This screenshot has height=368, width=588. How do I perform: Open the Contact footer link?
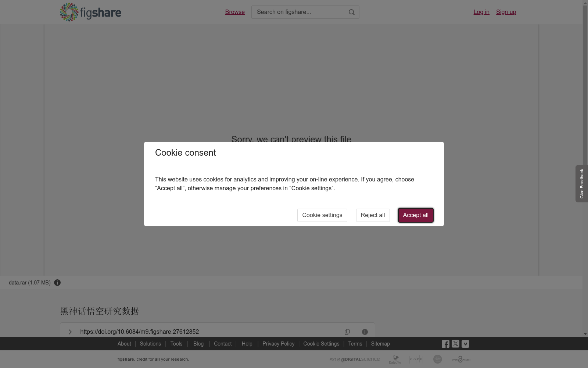223,344
